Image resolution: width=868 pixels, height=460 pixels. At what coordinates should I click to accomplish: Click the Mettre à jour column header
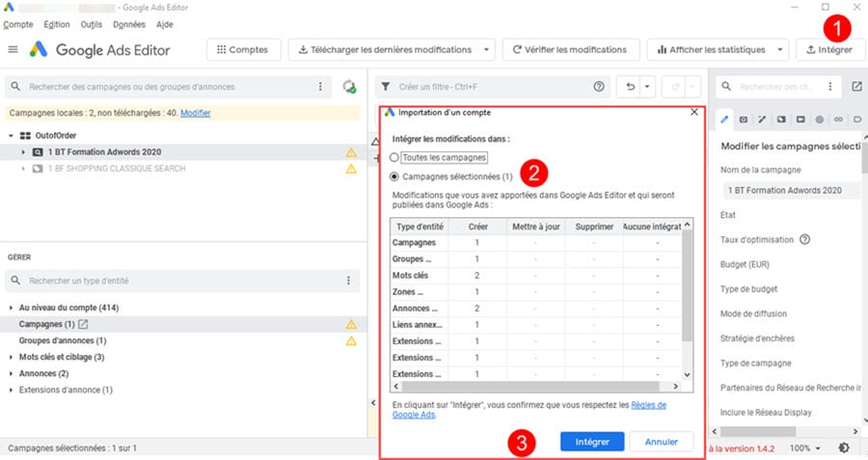click(536, 227)
